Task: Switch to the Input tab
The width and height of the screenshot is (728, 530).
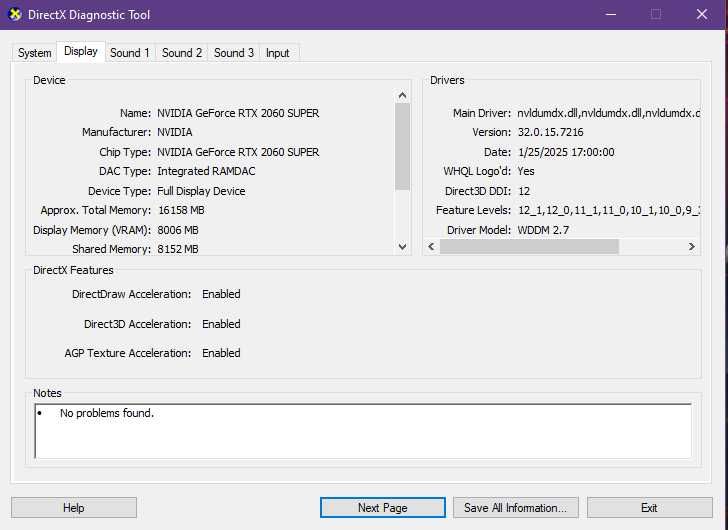Action: click(278, 53)
